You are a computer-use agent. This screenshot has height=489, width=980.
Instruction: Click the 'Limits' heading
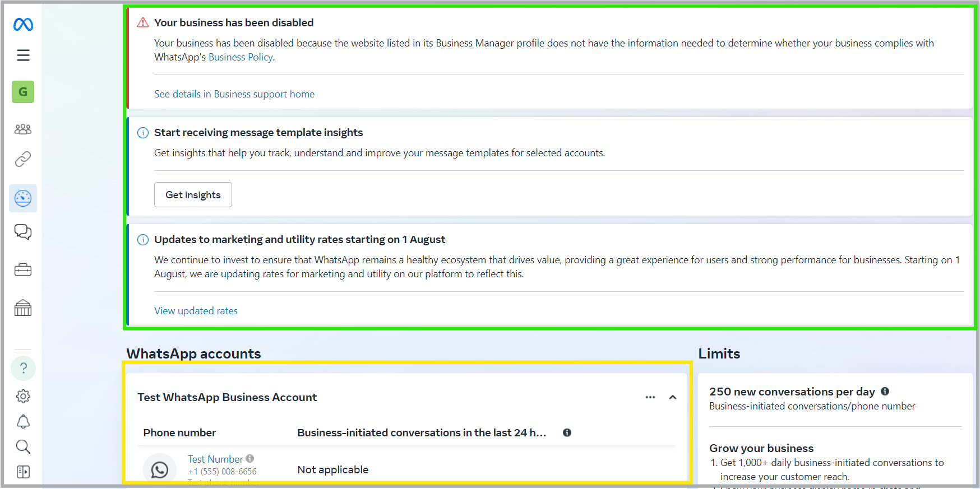pos(719,354)
